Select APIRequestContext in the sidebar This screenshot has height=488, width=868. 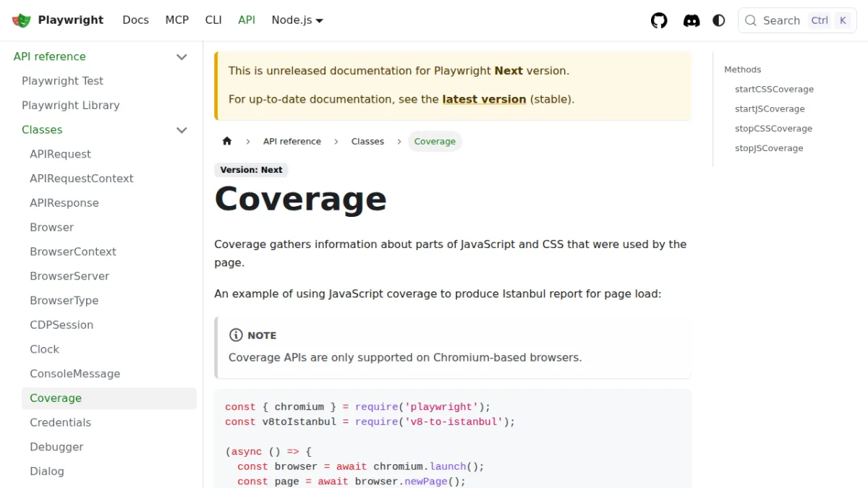[x=109, y=179]
